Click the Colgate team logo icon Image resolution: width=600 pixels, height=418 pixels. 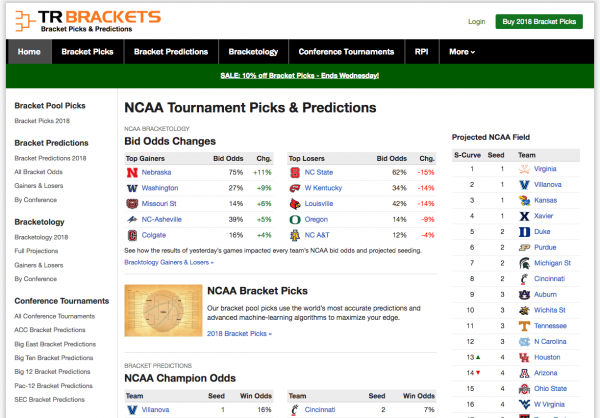tap(132, 235)
